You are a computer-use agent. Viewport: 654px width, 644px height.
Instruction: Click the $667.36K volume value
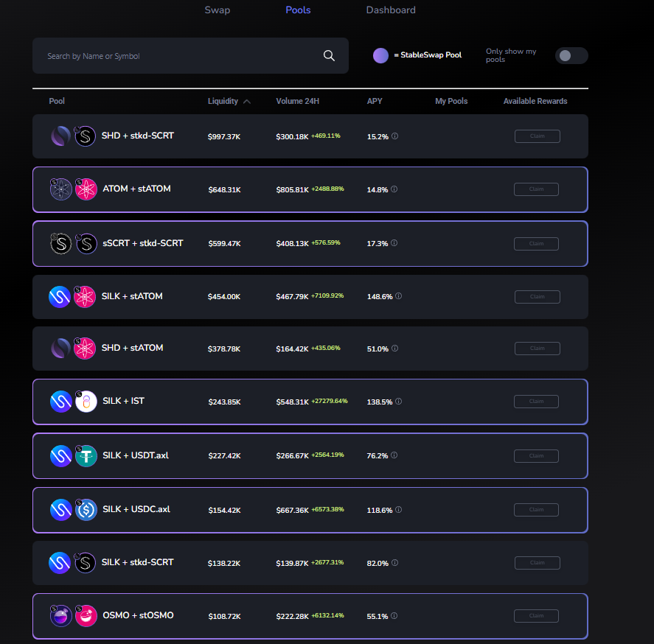tap(293, 510)
